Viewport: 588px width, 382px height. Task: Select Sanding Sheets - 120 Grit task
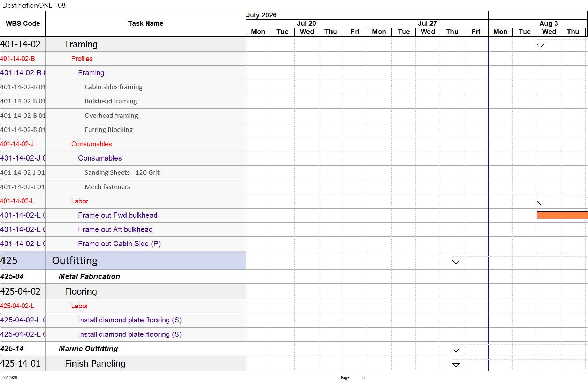coord(123,173)
